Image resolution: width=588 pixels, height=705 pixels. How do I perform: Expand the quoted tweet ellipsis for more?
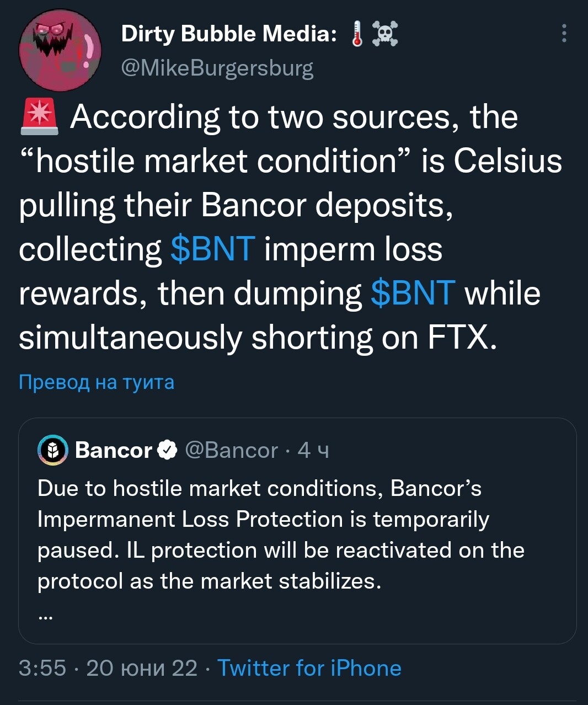tap(46, 617)
